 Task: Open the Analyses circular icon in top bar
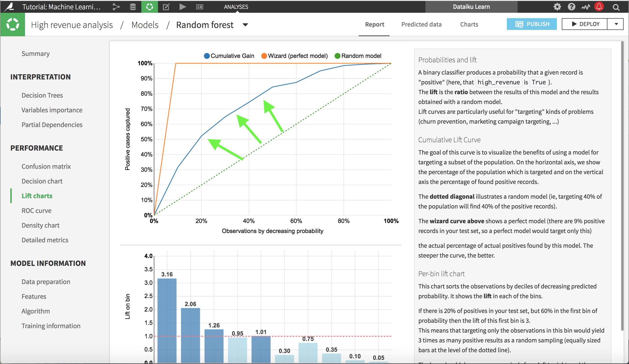point(149,7)
